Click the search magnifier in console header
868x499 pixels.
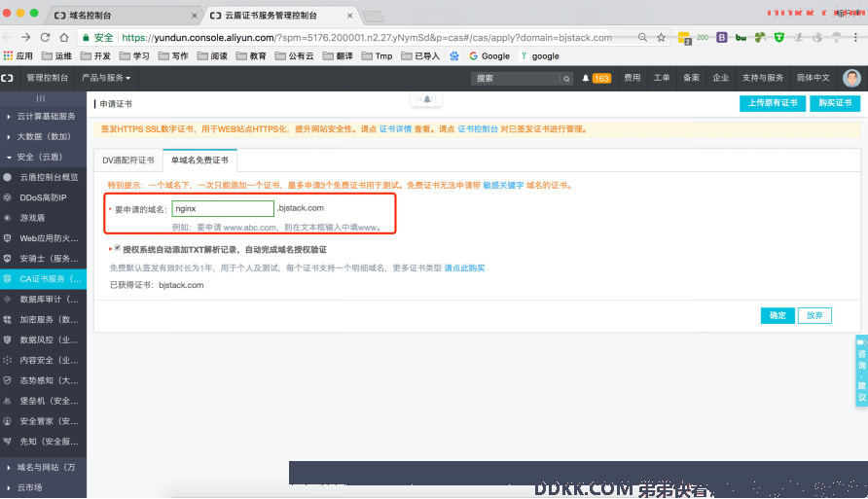pyautogui.click(x=566, y=79)
